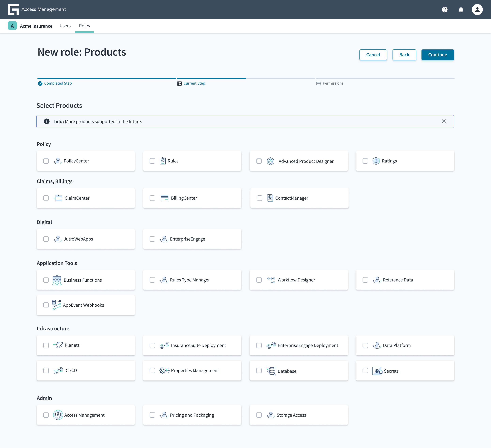This screenshot has height=448, width=491.
Task: Open the notifications bell
Action: (x=461, y=10)
